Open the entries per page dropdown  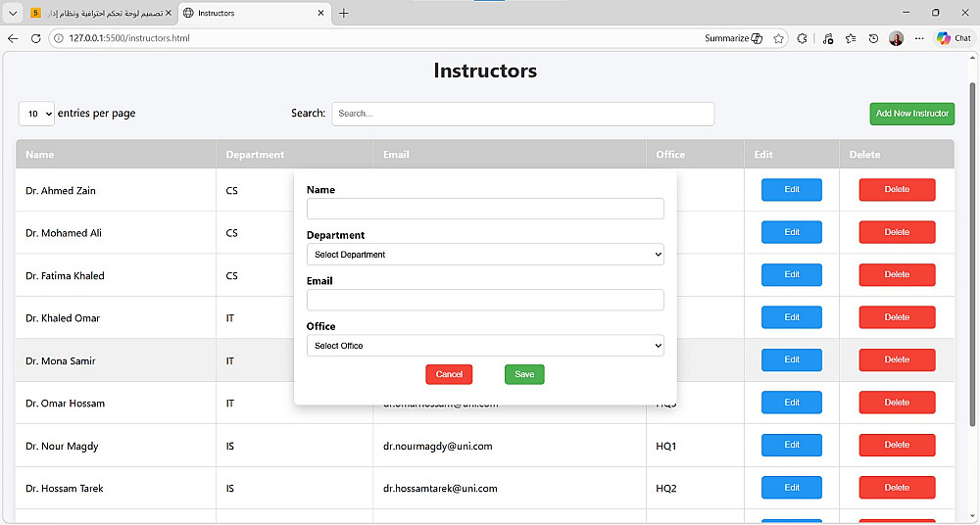(x=36, y=114)
